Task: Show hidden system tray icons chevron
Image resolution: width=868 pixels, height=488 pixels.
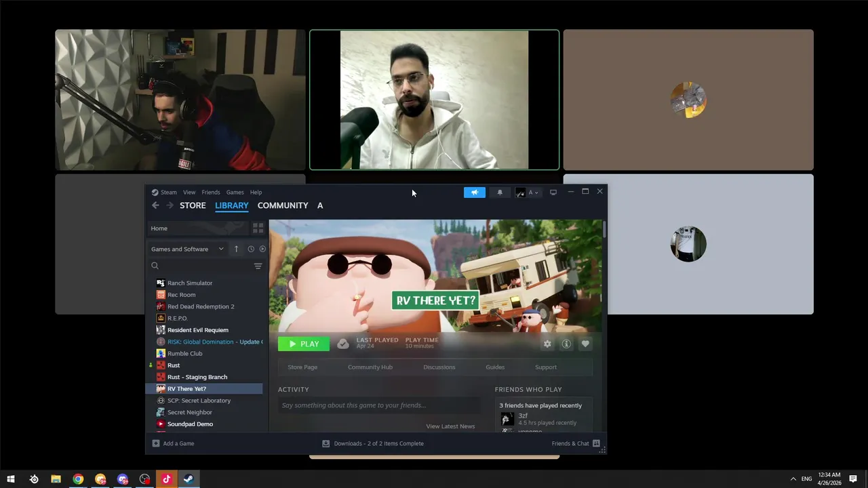Action: pyautogui.click(x=793, y=479)
